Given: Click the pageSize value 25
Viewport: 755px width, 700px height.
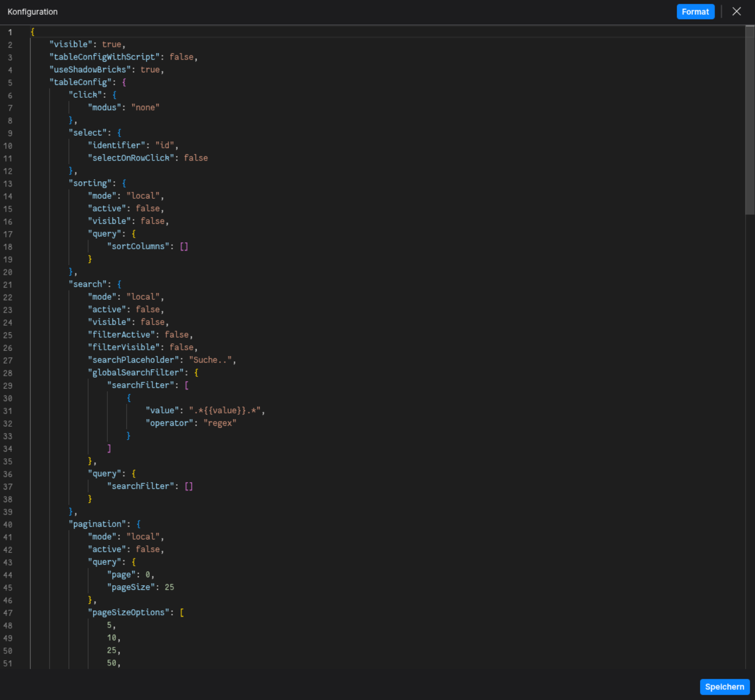Looking at the screenshot, I should click(171, 587).
